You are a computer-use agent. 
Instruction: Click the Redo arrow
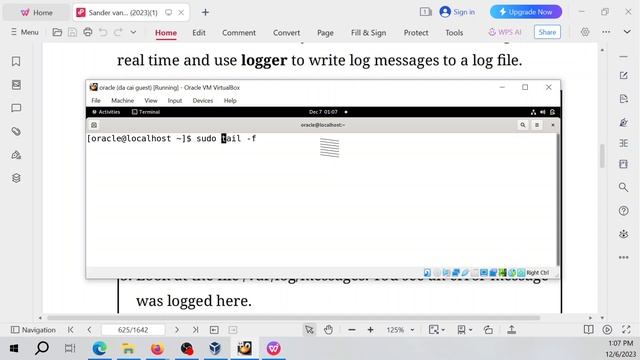click(x=118, y=32)
